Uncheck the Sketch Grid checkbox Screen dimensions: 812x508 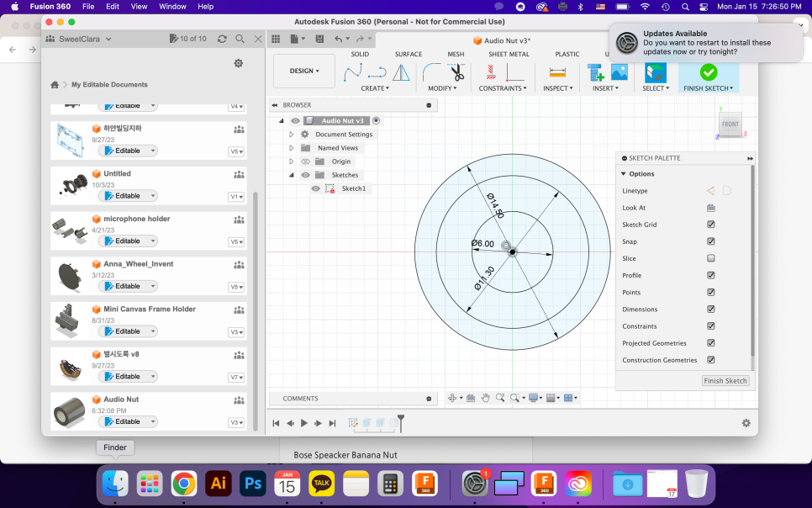coord(711,225)
